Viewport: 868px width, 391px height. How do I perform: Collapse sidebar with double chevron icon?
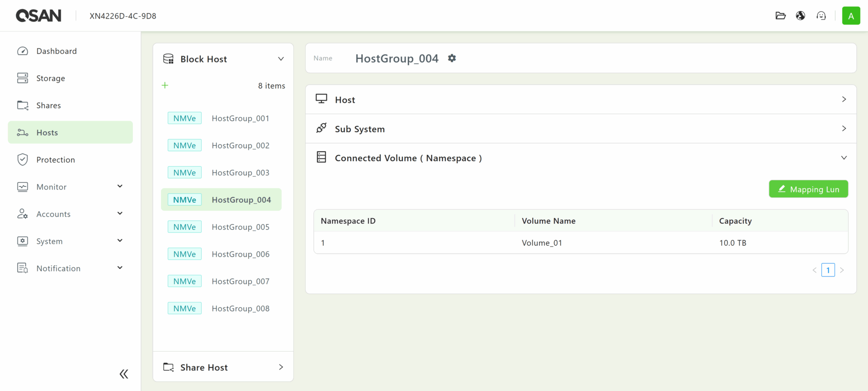pos(124,374)
